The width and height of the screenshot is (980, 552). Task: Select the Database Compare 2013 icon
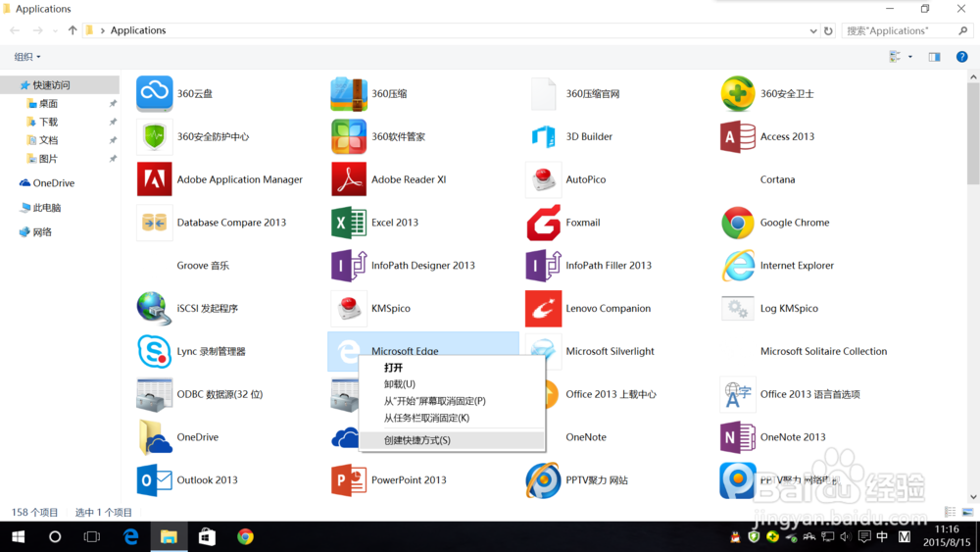click(155, 223)
